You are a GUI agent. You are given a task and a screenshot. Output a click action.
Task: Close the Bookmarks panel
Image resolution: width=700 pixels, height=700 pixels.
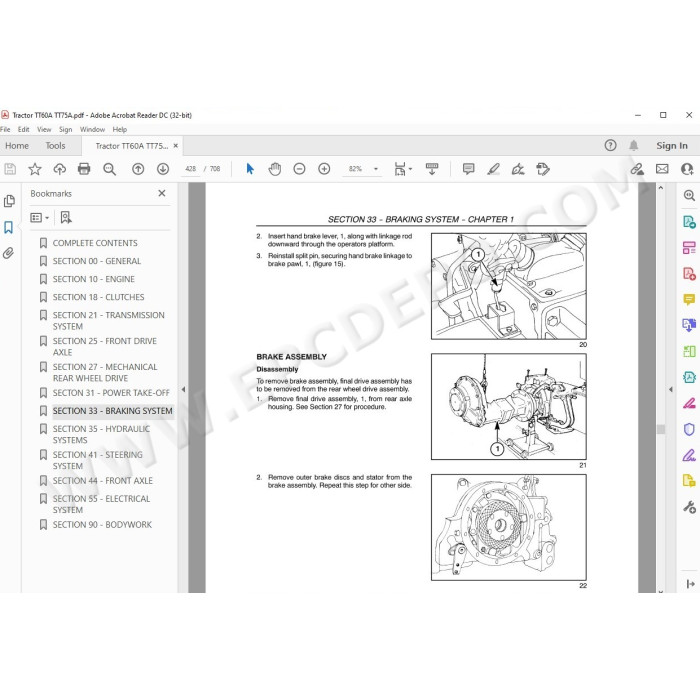[162, 193]
